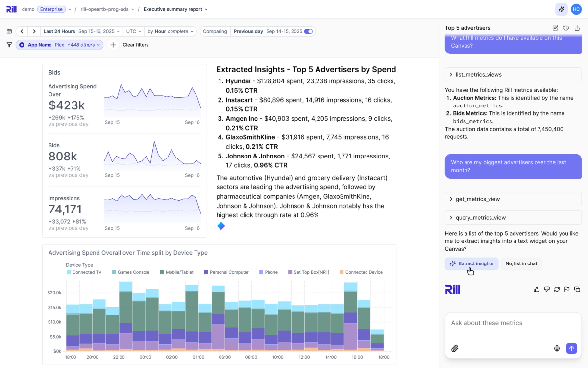This screenshot has height=368, width=588.
Task: Click the $423k spend value
Action: 67,105
